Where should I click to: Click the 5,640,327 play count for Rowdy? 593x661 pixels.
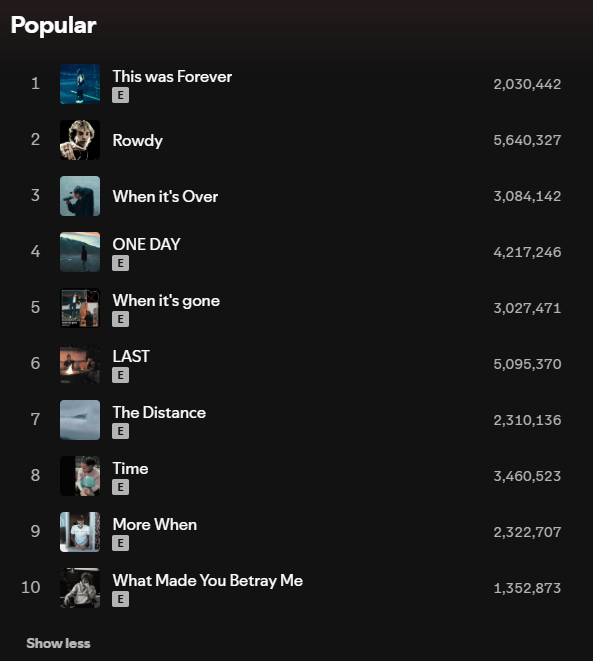coord(527,140)
